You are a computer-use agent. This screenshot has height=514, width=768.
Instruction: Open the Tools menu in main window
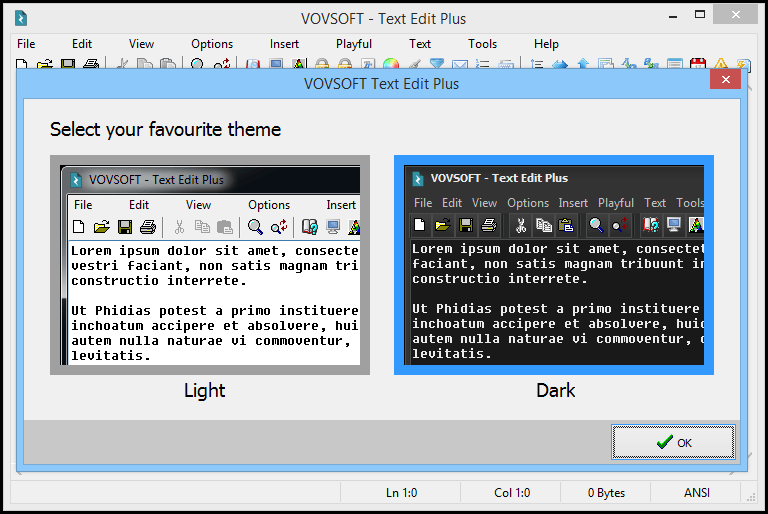click(x=482, y=44)
